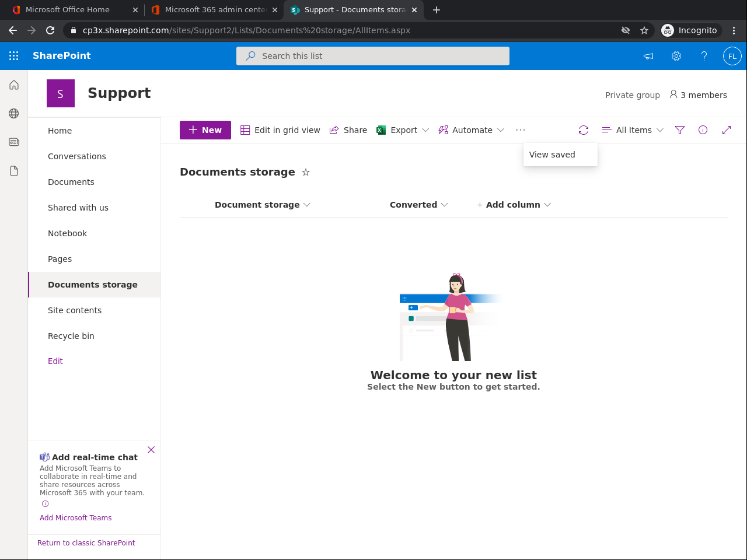This screenshot has height=560, width=747.
Task: Open the filter pane funnel icon
Action: coord(680,130)
